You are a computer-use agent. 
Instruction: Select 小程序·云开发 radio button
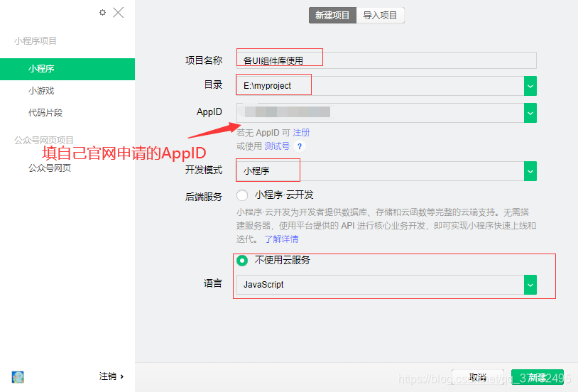click(242, 195)
